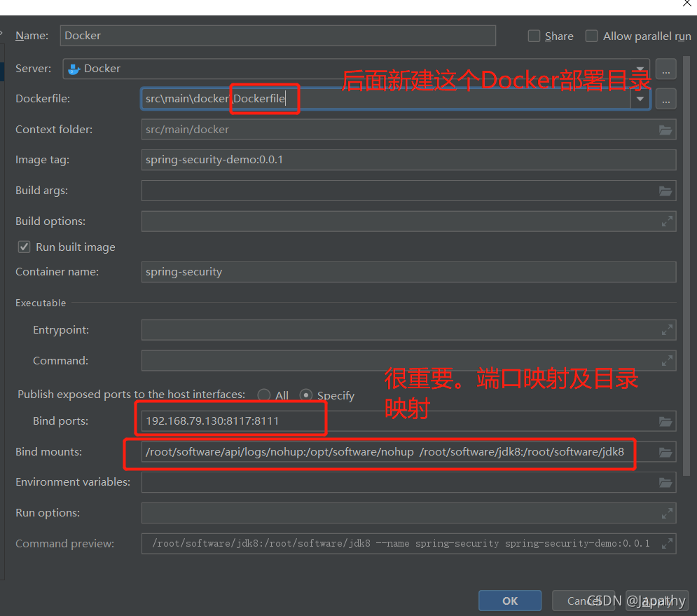Click browse button next to Dockerfile
Viewport: 697px width, 616px height.
[665, 99]
